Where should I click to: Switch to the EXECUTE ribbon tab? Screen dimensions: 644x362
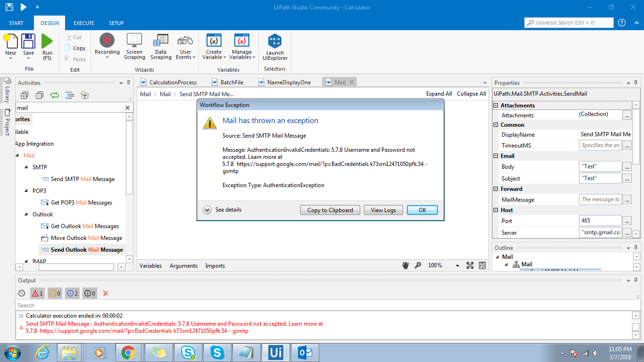84,23
